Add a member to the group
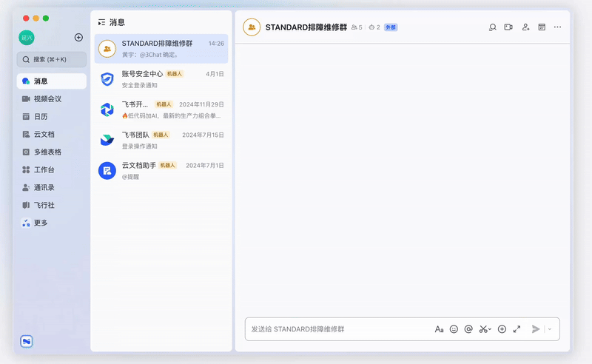Viewport: 592px width, 364px height. pyautogui.click(x=525, y=27)
